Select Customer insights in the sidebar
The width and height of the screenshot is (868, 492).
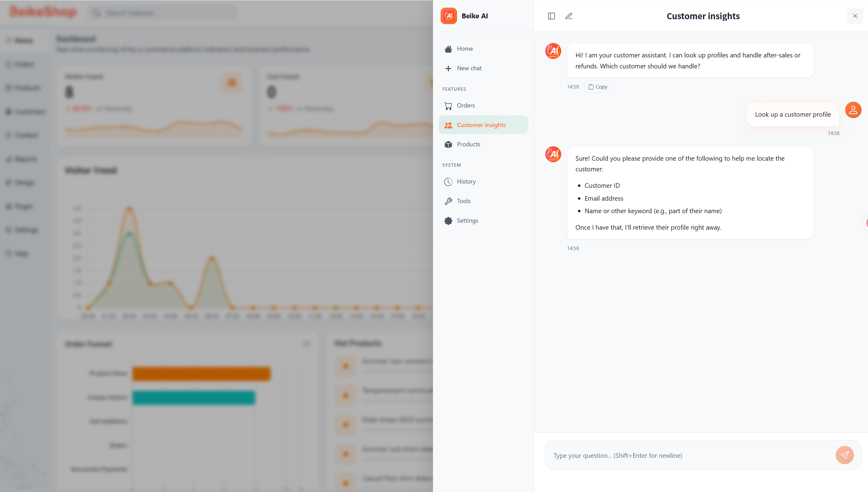tap(483, 125)
